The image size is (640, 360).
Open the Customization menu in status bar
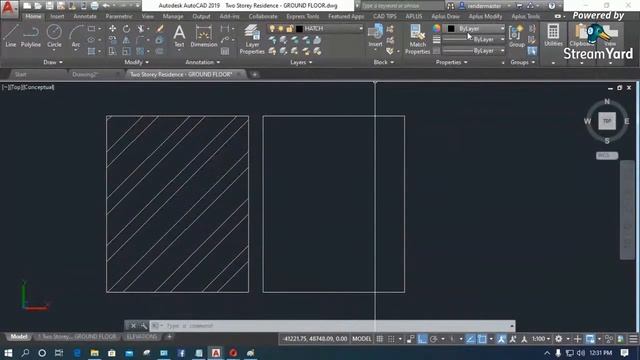[633, 339]
